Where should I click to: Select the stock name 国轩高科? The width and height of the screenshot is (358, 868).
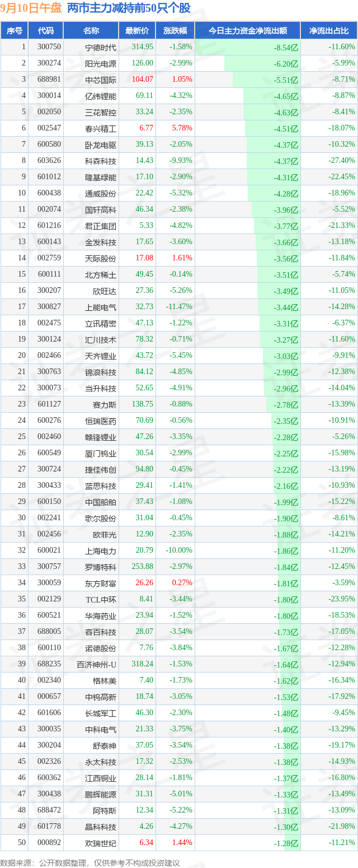tap(101, 210)
